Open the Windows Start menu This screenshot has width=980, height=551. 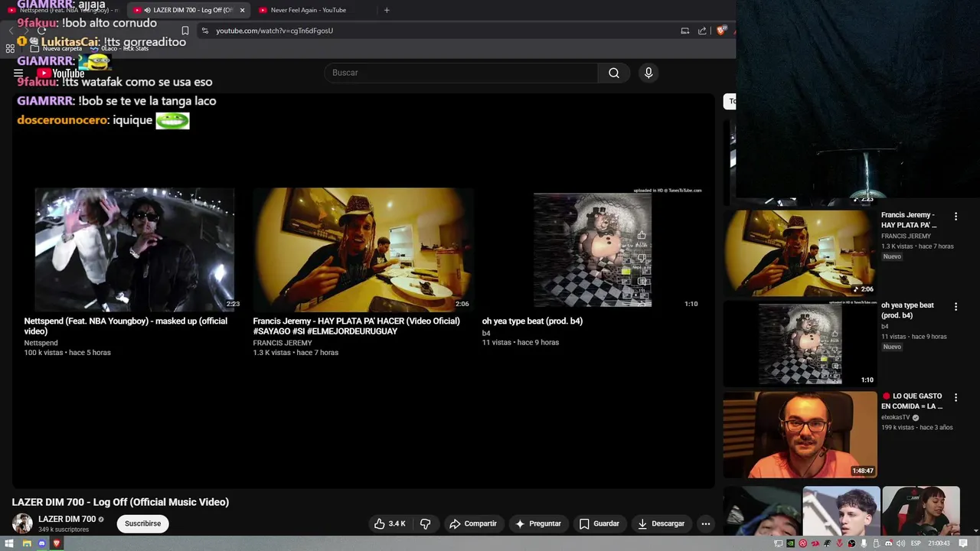point(10,543)
